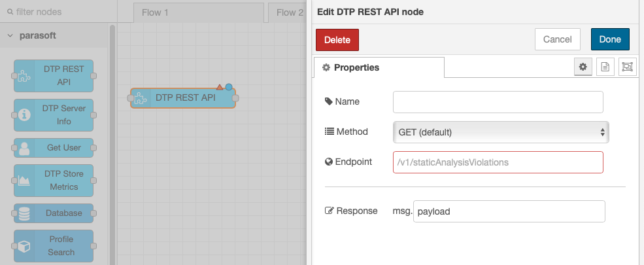Collapse the parasoft palette category

[10, 36]
